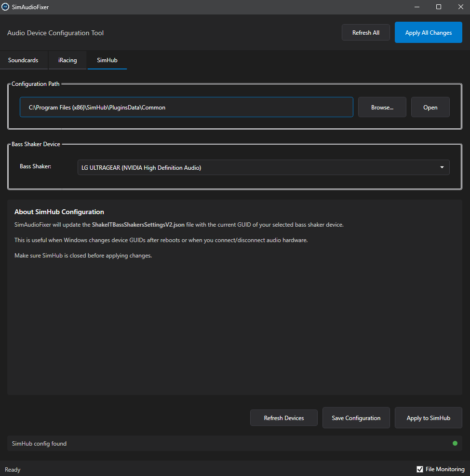Close the SimAudioFixer window
The image size is (470, 476).
460,7
